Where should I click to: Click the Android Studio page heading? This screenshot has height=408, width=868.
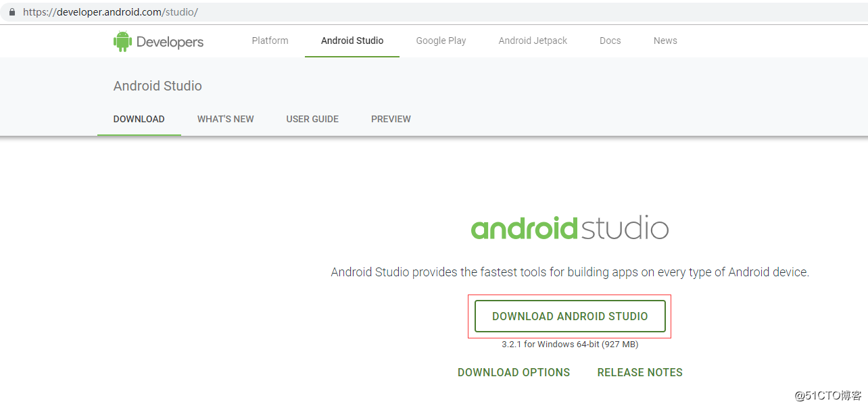(158, 86)
